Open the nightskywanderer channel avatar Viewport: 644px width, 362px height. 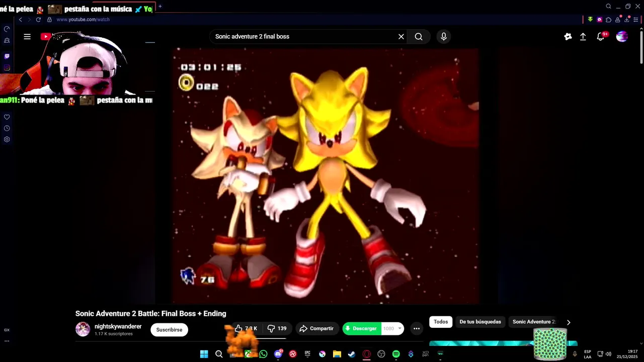tap(83, 329)
